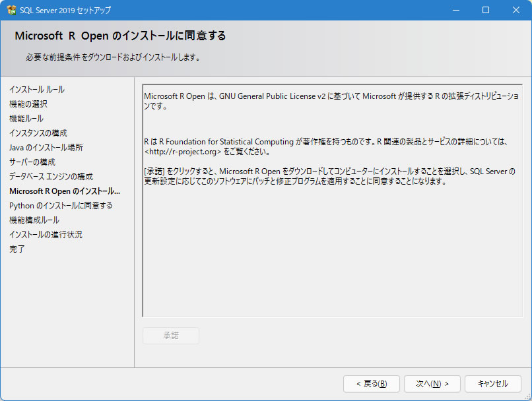This screenshot has height=401, width=532.
Task: Select インスタンスの構成 in the step list
Action: point(38,133)
